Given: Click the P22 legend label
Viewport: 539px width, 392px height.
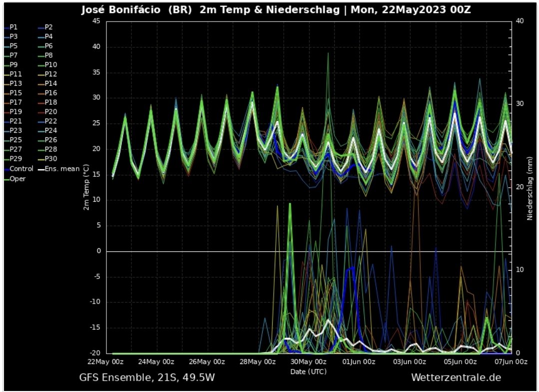Looking at the screenshot, I should pos(51,121).
